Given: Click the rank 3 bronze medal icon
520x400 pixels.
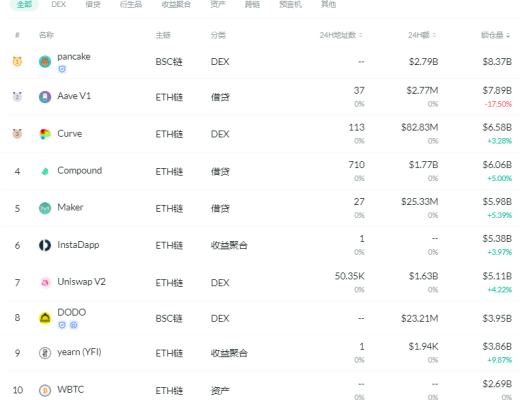Looking at the screenshot, I should 17,134.
